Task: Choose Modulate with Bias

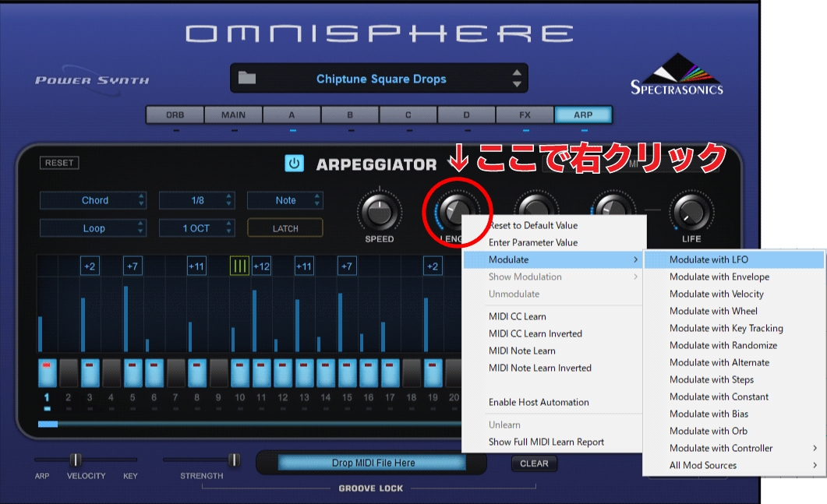Action: point(733,414)
